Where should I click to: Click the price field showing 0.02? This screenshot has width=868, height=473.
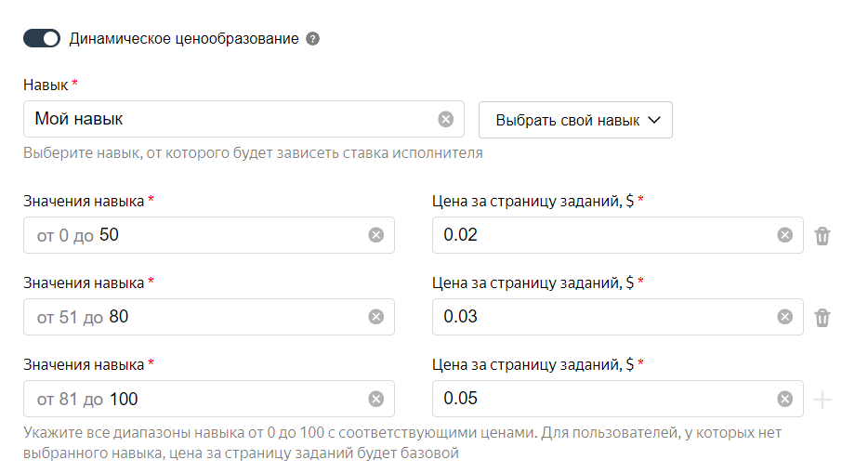[604, 235]
